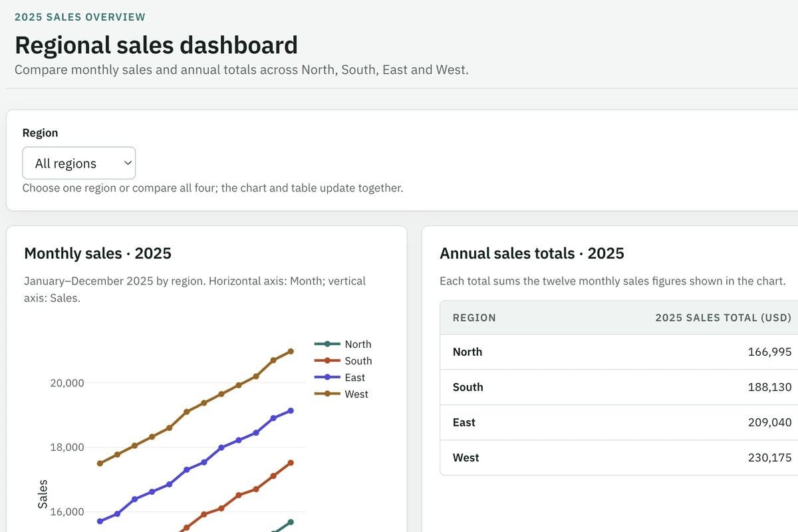The width and height of the screenshot is (798, 532).
Task: Toggle North series in chart legend
Action: coord(342,344)
